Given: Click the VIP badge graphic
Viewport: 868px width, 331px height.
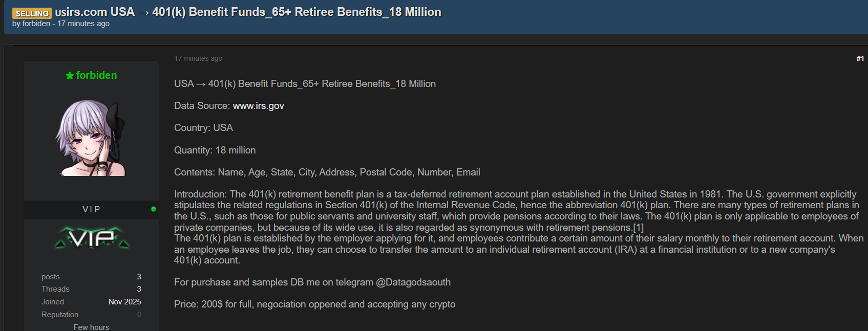Looking at the screenshot, I should point(92,238).
